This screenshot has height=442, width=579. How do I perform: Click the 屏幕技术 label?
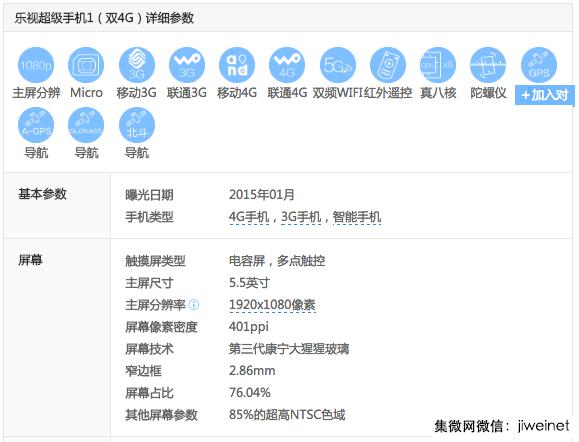point(149,349)
